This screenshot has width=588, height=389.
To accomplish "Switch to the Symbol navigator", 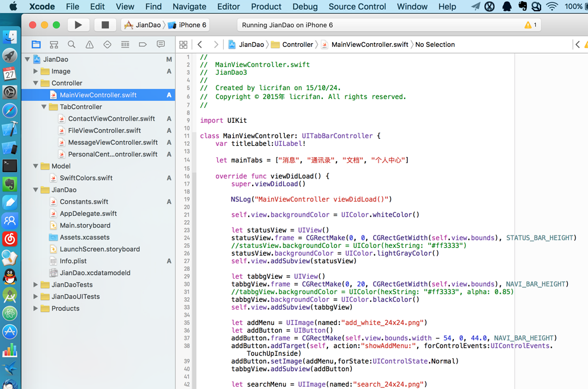I will click(54, 44).
